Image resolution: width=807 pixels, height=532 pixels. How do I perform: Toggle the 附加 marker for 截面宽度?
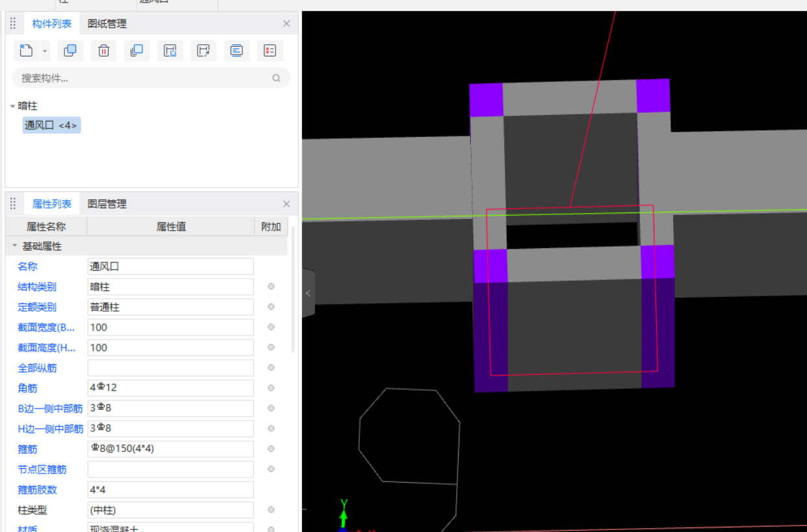tap(271, 327)
